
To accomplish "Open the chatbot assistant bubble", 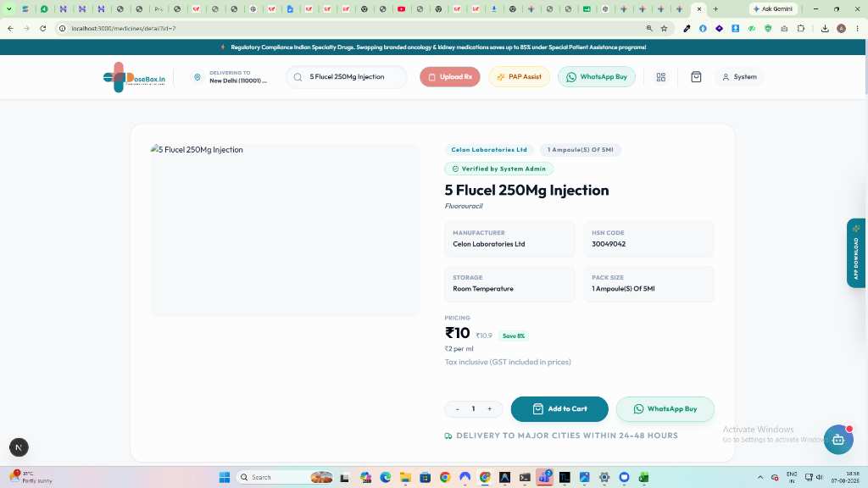I will (x=838, y=440).
